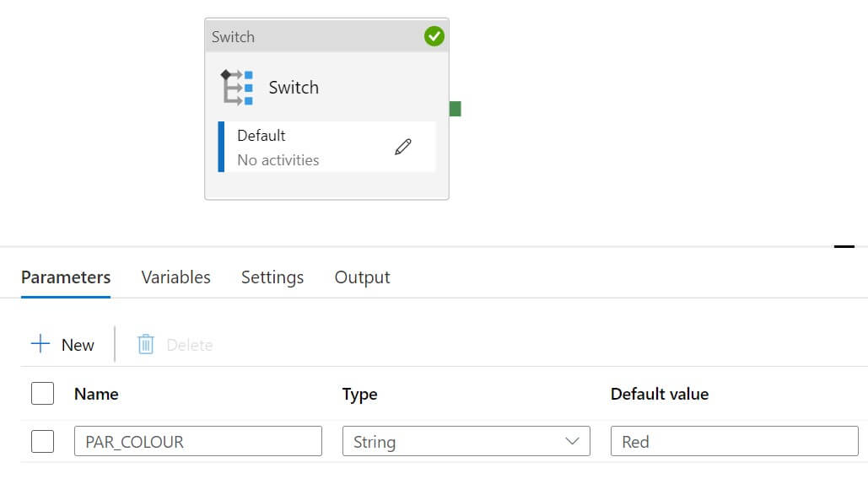
Task: Click the pencil edit icon in Default case
Action: coord(403,147)
